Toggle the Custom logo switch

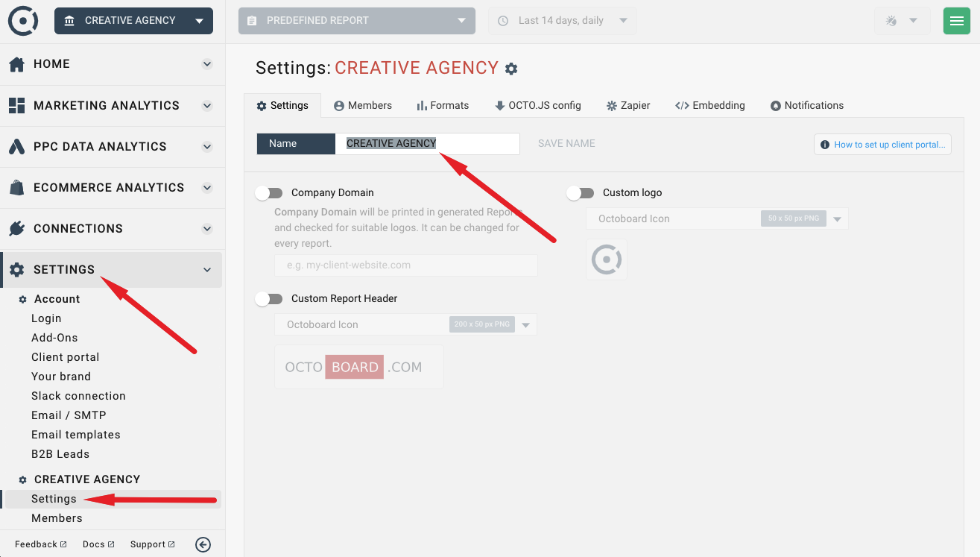pos(581,193)
